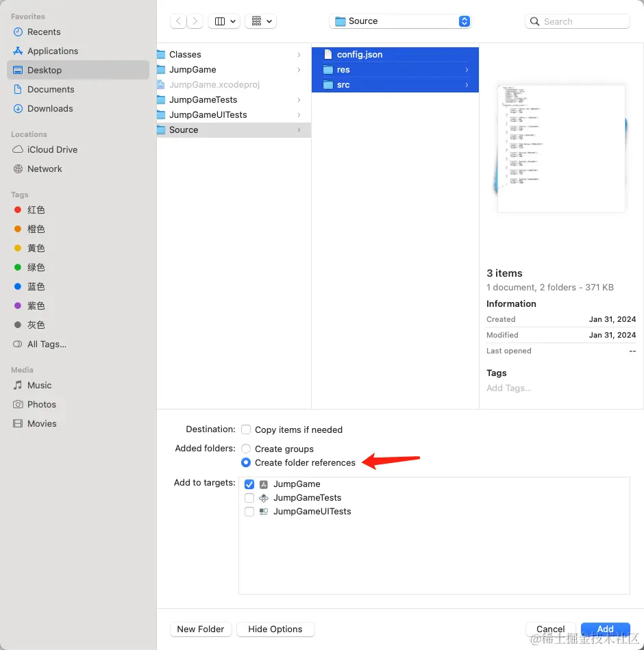The image size is (644, 650).
Task: Filter by the blue tag 蓝色
Action: pyautogui.click(x=78, y=286)
